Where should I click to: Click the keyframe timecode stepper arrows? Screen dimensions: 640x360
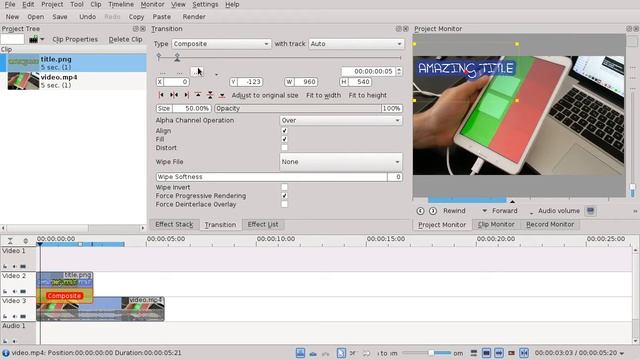399,71
